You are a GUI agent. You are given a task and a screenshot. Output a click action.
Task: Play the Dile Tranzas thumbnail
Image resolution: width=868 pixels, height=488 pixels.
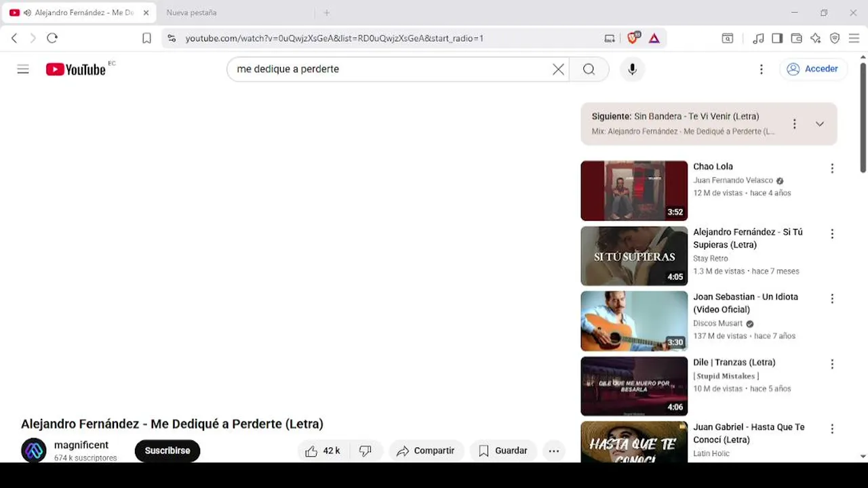click(x=634, y=386)
